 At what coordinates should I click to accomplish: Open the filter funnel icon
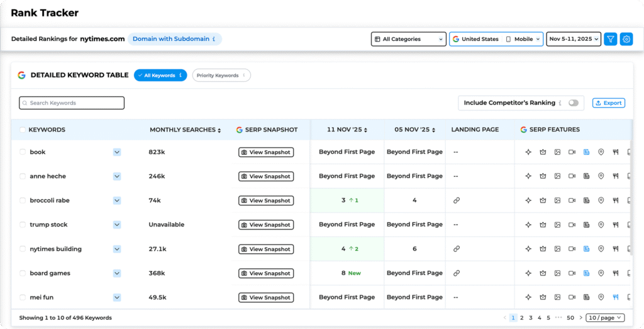(x=610, y=39)
